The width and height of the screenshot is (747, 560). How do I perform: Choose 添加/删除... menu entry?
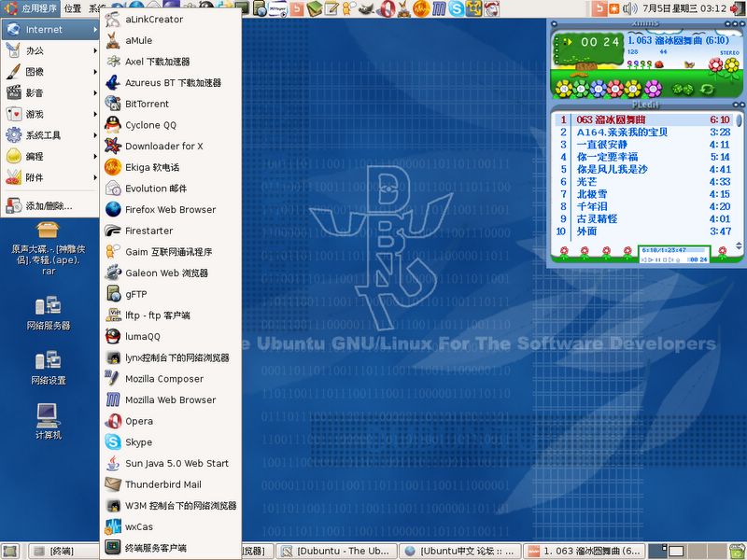tap(50, 205)
